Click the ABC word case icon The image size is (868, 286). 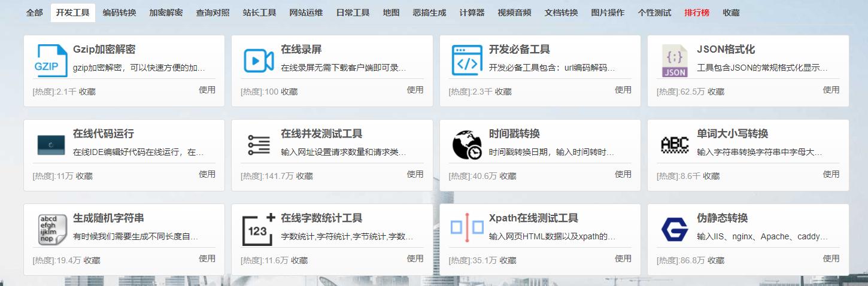pos(675,145)
